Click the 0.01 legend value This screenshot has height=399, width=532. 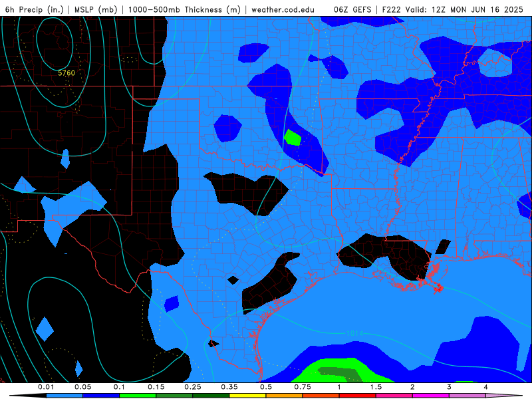click(x=46, y=387)
